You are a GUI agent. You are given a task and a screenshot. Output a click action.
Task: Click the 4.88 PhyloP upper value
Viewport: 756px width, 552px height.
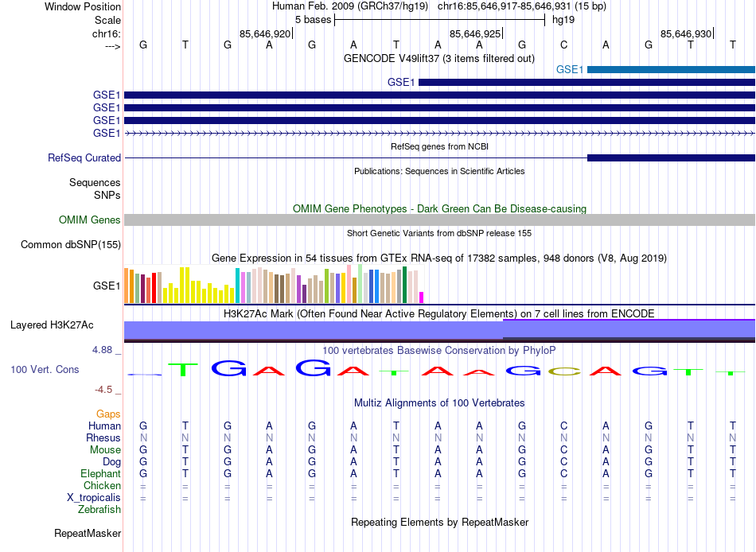102,350
